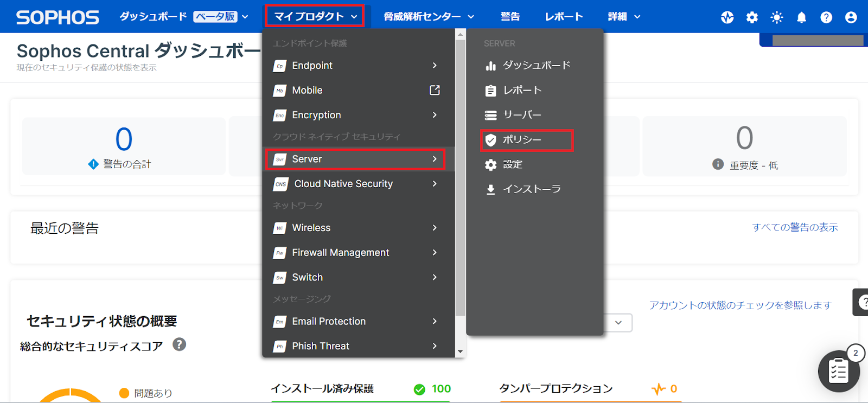Click the Server settings gear icon
Image resolution: width=868 pixels, height=403 pixels.
coord(491,165)
